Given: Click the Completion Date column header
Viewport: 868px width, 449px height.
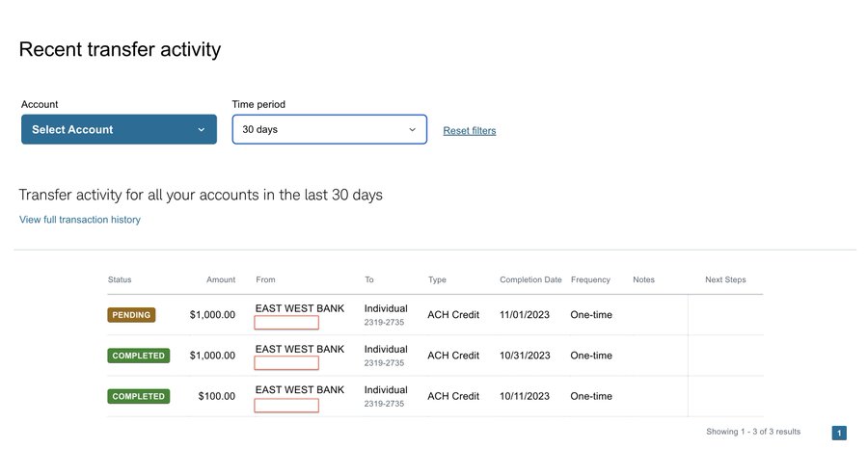Looking at the screenshot, I should point(530,279).
